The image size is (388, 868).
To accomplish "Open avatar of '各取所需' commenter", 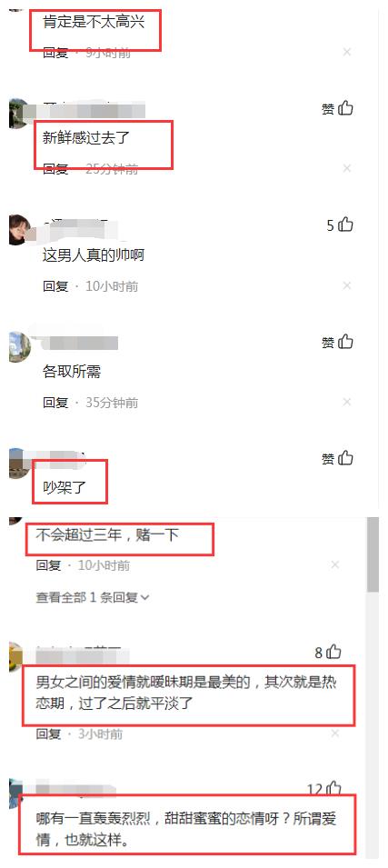I will tap(20, 346).
